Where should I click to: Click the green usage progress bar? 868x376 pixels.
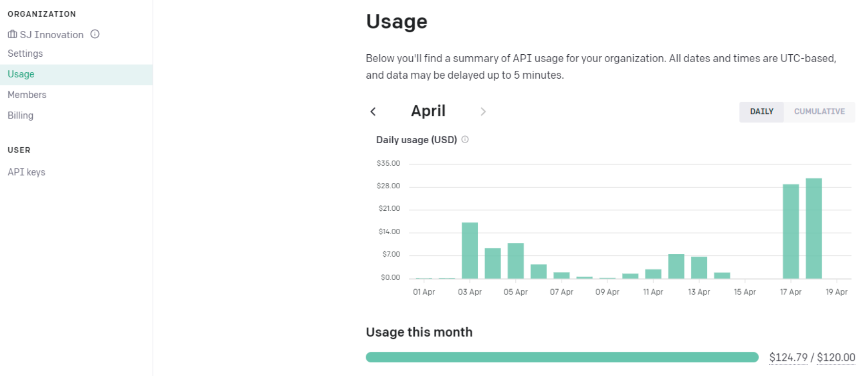pyautogui.click(x=562, y=357)
